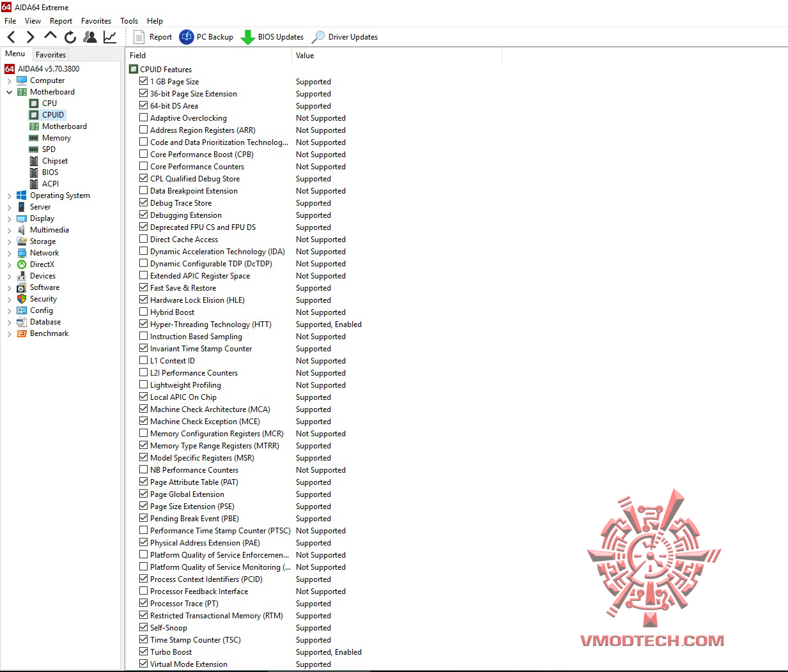Screen dimensions: 788x672
Task: Toggle the Lightweight Profiling checkbox
Action: [144, 385]
